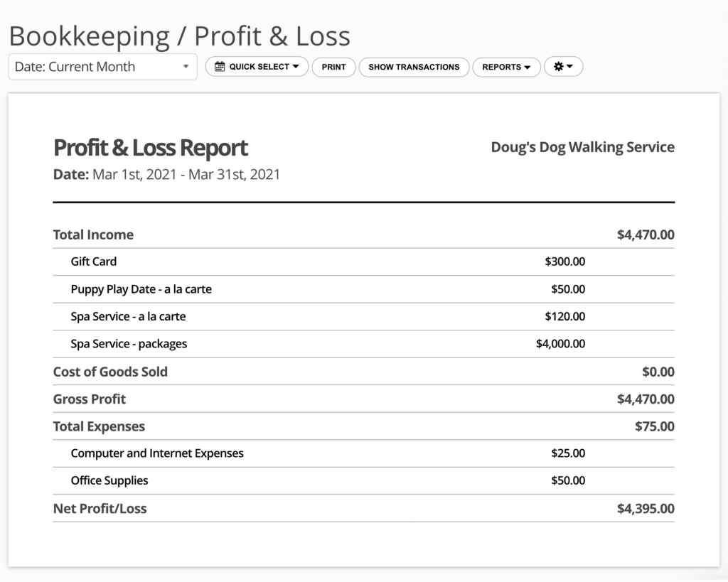Open the settings gear icon menu
Image resolution: width=728 pixels, height=582 pixels.
(x=559, y=66)
